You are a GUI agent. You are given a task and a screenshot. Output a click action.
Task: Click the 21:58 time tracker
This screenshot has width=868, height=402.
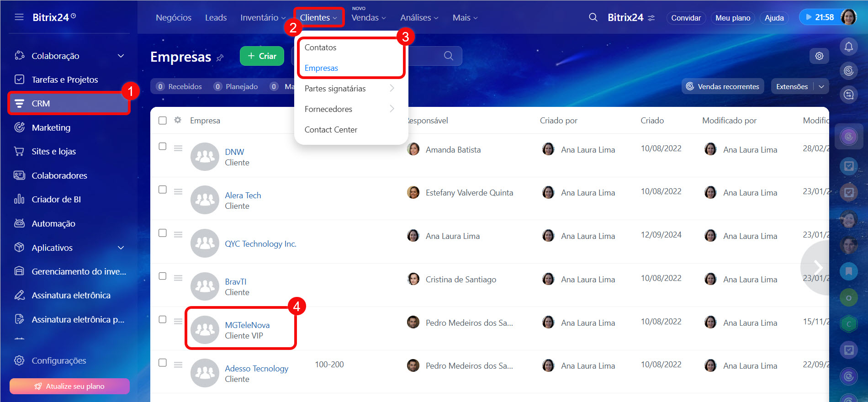tap(820, 17)
